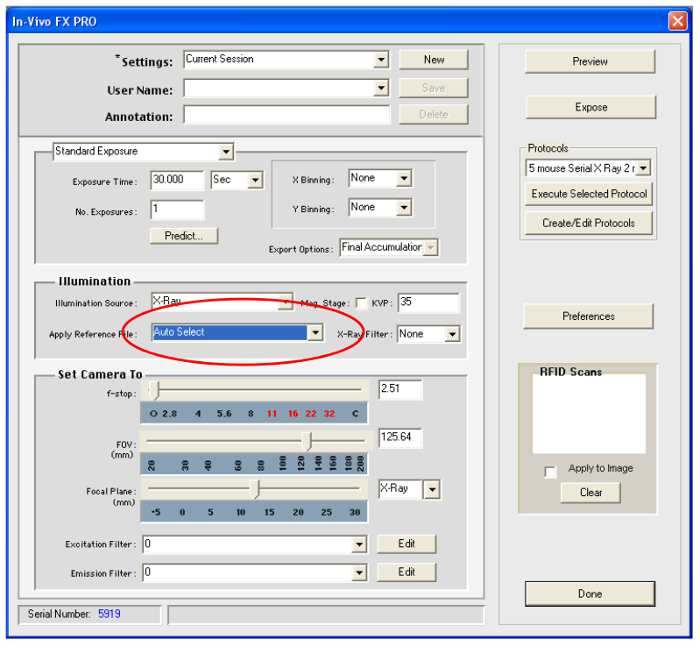Click the 5.6 mark on f-stop scale

click(x=224, y=413)
